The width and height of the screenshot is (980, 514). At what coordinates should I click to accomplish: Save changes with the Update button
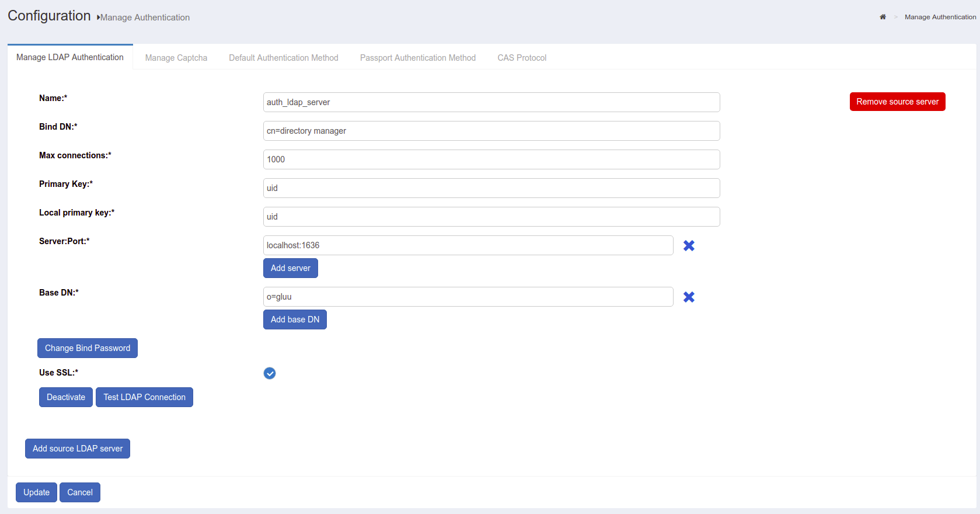(x=36, y=492)
